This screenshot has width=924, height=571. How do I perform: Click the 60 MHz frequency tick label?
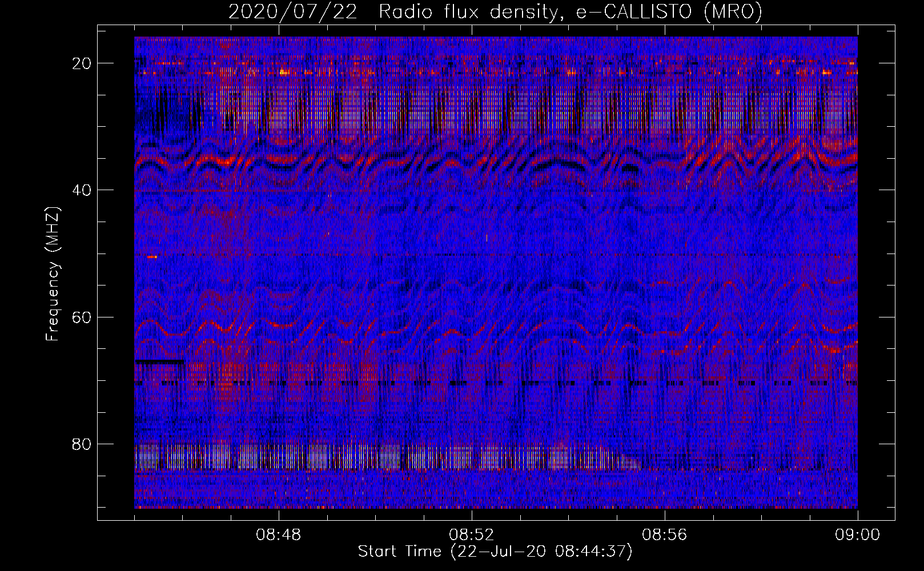(x=82, y=317)
